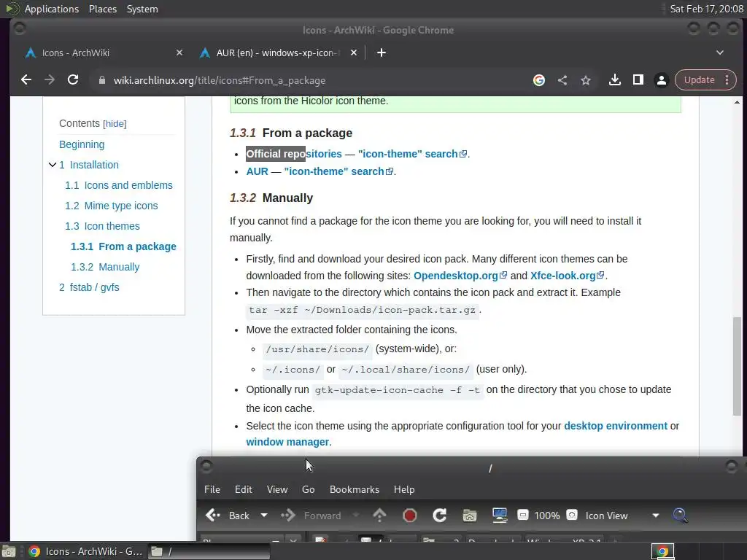
Task: Click show desktop icon in bottom panel
Action: point(9,552)
